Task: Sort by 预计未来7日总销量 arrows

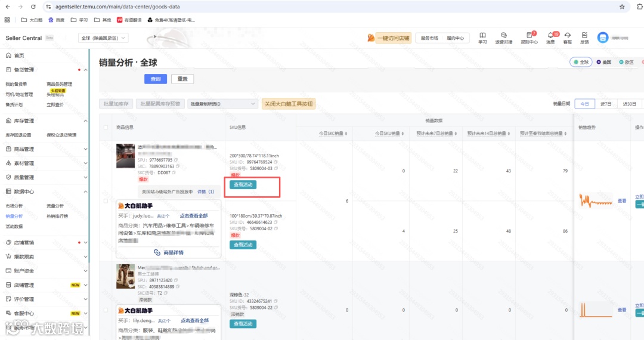Action: click(456, 134)
